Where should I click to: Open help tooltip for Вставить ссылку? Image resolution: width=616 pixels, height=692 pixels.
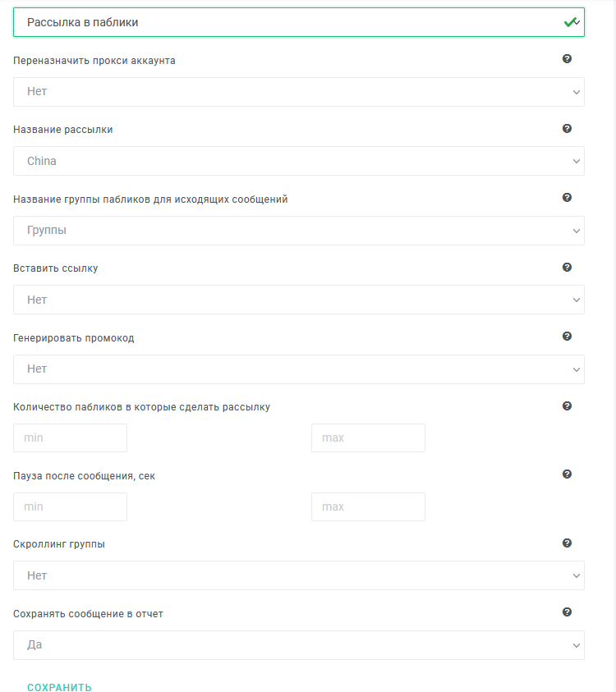pyautogui.click(x=567, y=267)
